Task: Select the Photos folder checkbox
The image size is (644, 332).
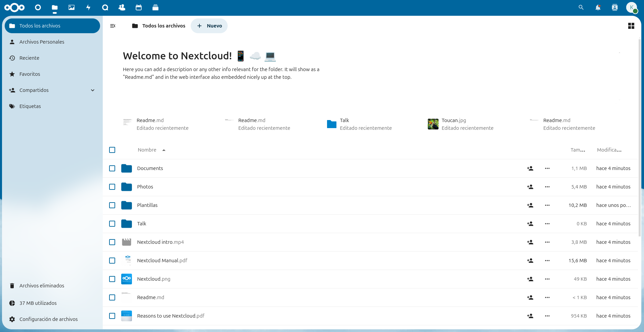Action: click(112, 187)
